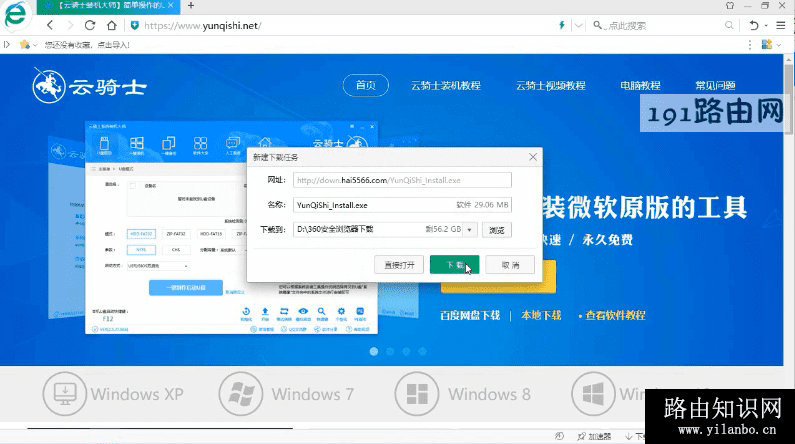
Task: Click the browser forward arrow
Action: (x=70, y=25)
